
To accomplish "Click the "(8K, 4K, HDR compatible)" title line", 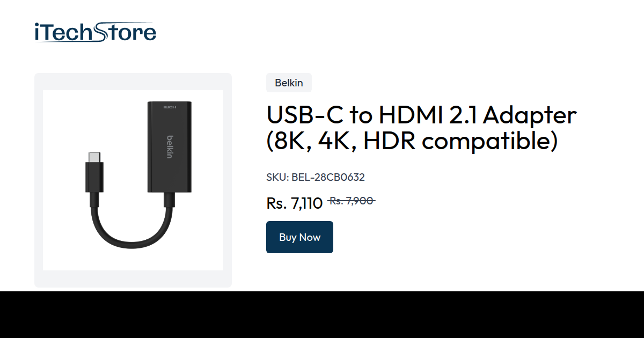I will click(412, 142).
